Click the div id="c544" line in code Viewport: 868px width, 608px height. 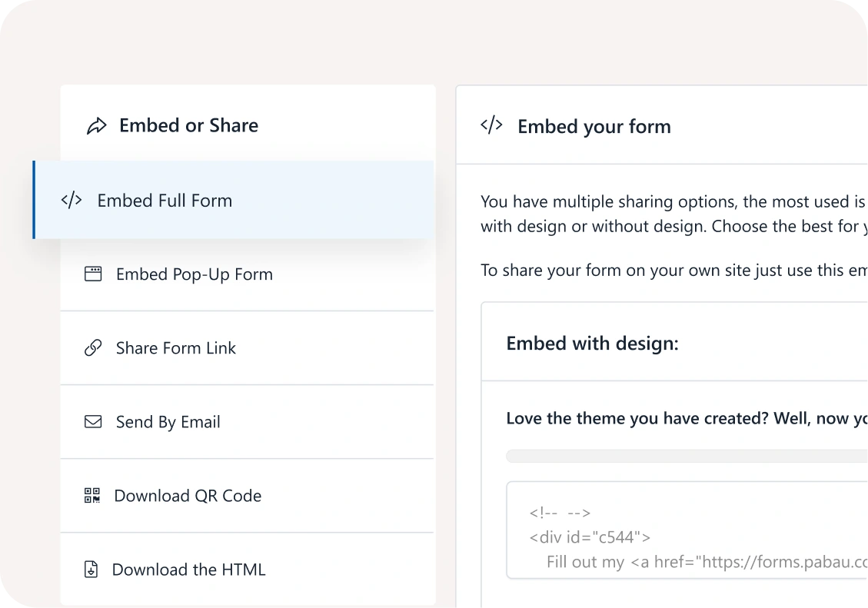coord(590,537)
